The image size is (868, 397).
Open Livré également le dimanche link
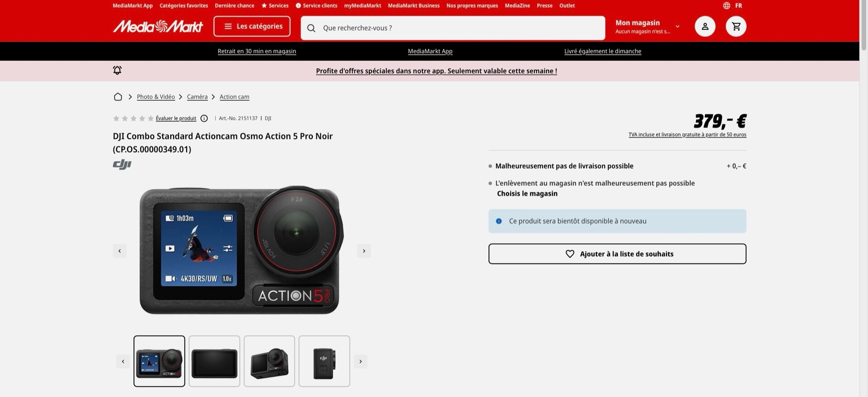pyautogui.click(x=603, y=51)
